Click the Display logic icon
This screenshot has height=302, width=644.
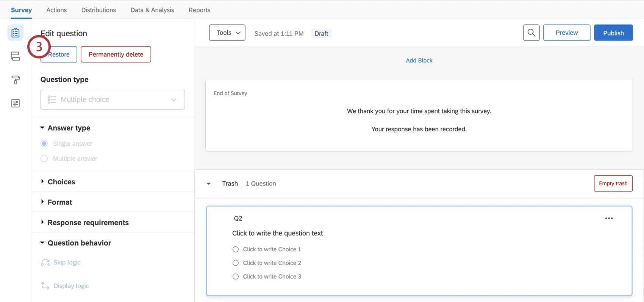45,286
